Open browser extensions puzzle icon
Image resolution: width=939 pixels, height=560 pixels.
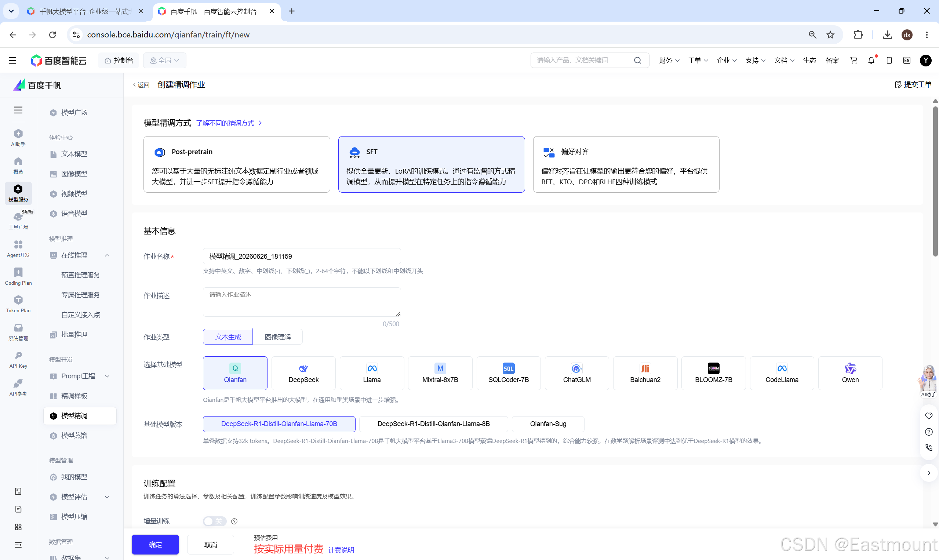pyautogui.click(x=858, y=35)
